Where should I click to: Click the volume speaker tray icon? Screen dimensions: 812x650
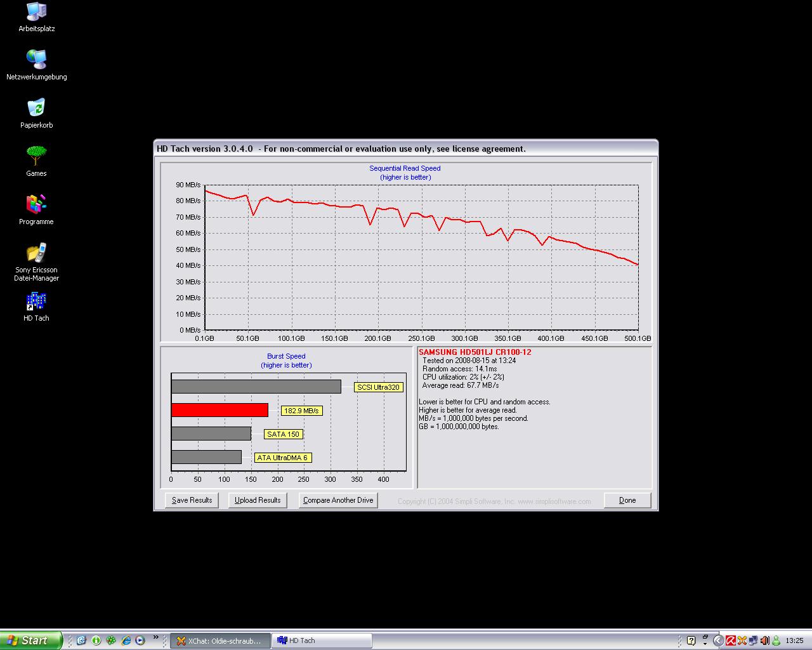click(x=765, y=640)
